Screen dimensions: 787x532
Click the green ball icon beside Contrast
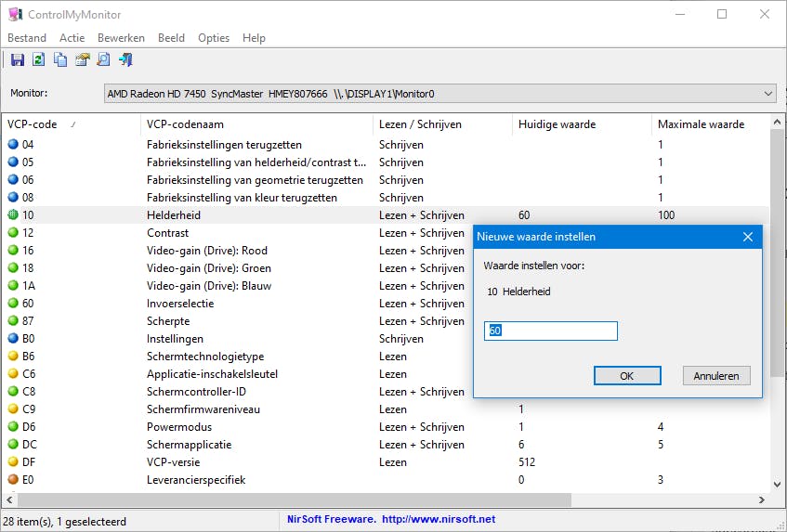(x=13, y=233)
